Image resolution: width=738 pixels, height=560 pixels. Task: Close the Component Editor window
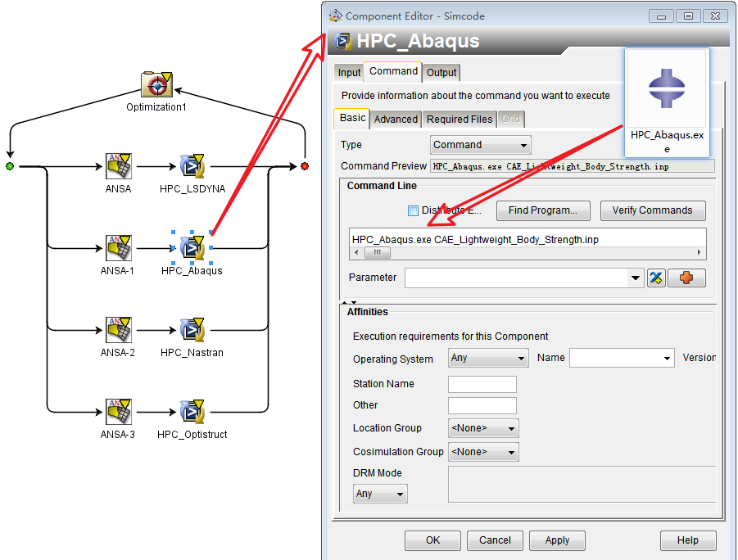[715, 16]
